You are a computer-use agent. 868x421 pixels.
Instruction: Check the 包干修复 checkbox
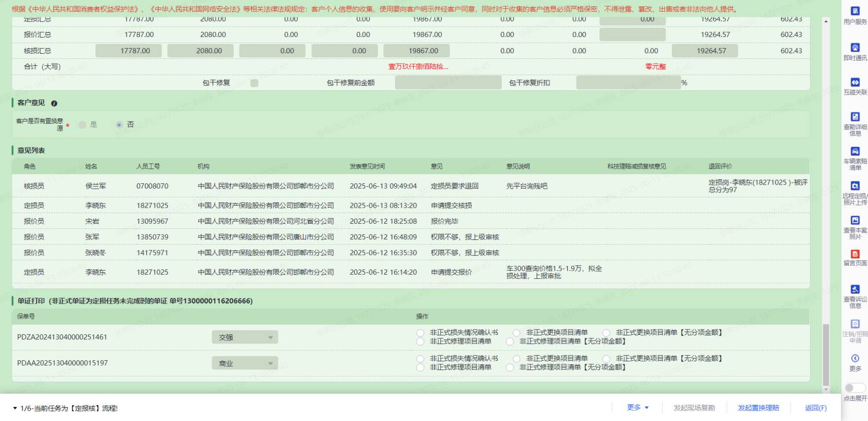[254, 83]
